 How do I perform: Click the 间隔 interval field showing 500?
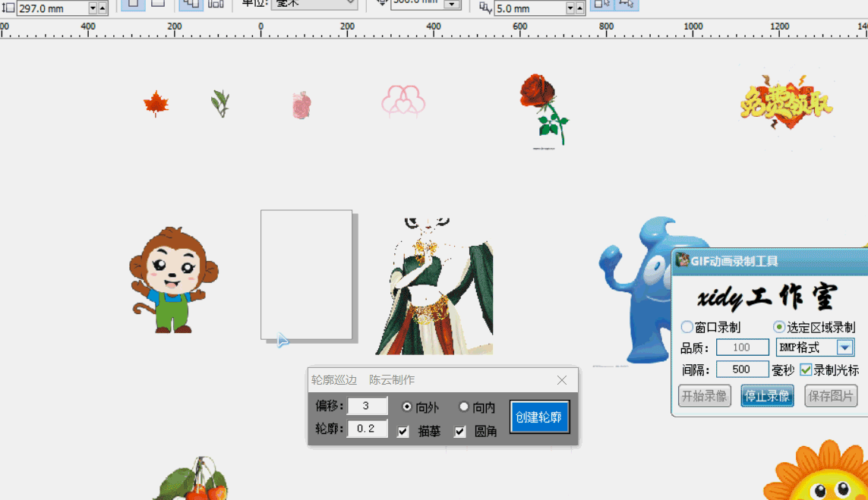743,369
